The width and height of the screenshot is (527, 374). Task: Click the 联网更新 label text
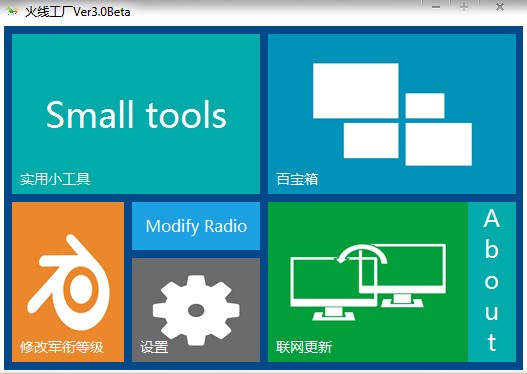tap(304, 347)
